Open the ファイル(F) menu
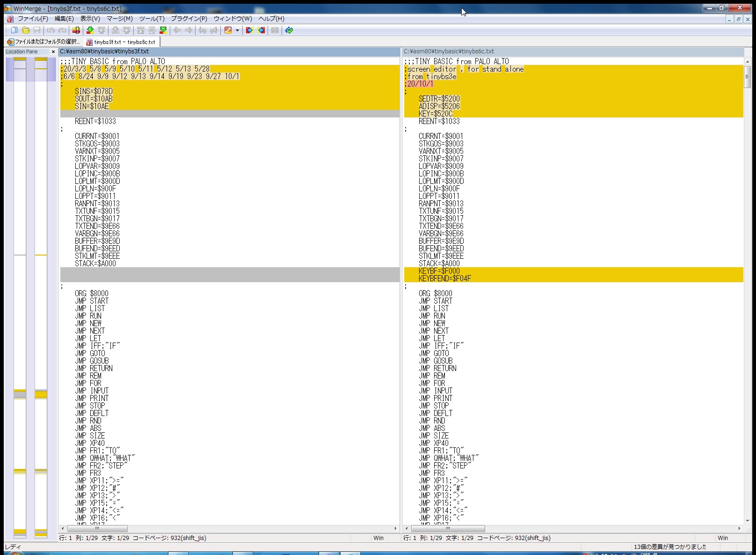This screenshot has width=756, height=555. pyautogui.click(x=33, y=19)
